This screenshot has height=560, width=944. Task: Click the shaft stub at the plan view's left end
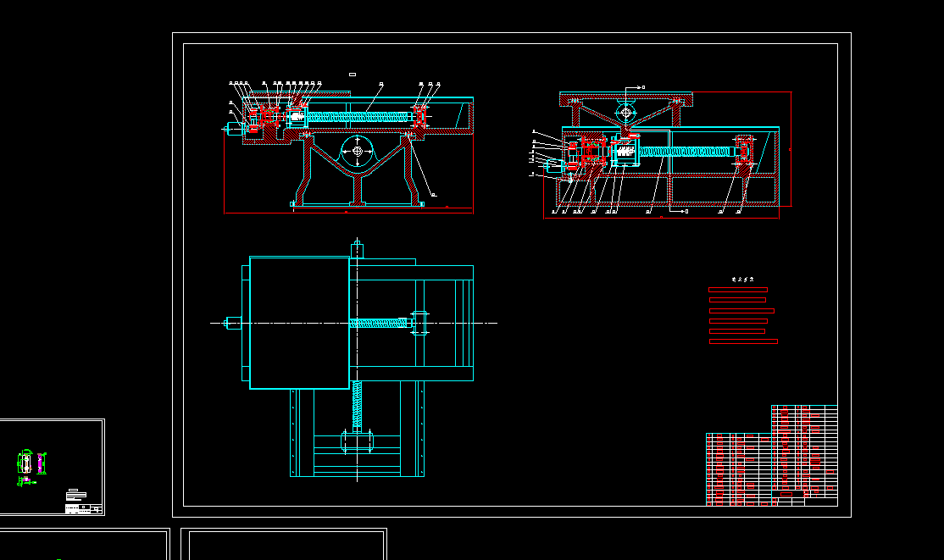tap(233, 324)
